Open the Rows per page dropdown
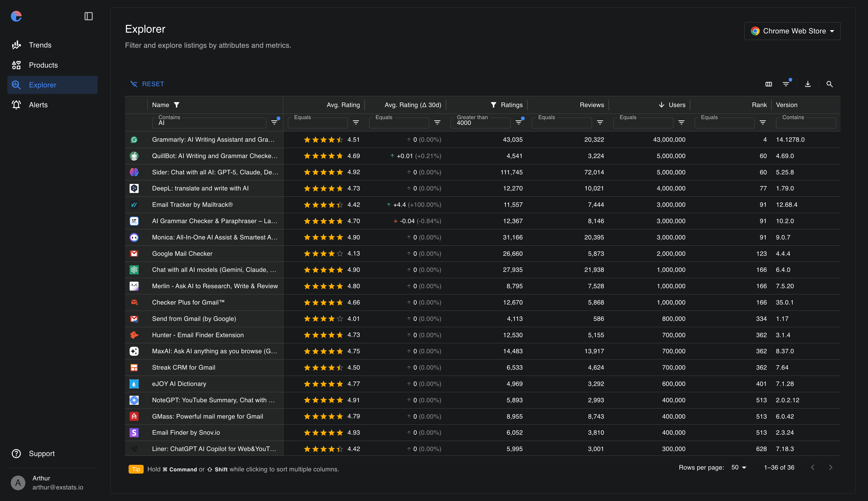The image size is (868, 501). click(x=738, y=467)
